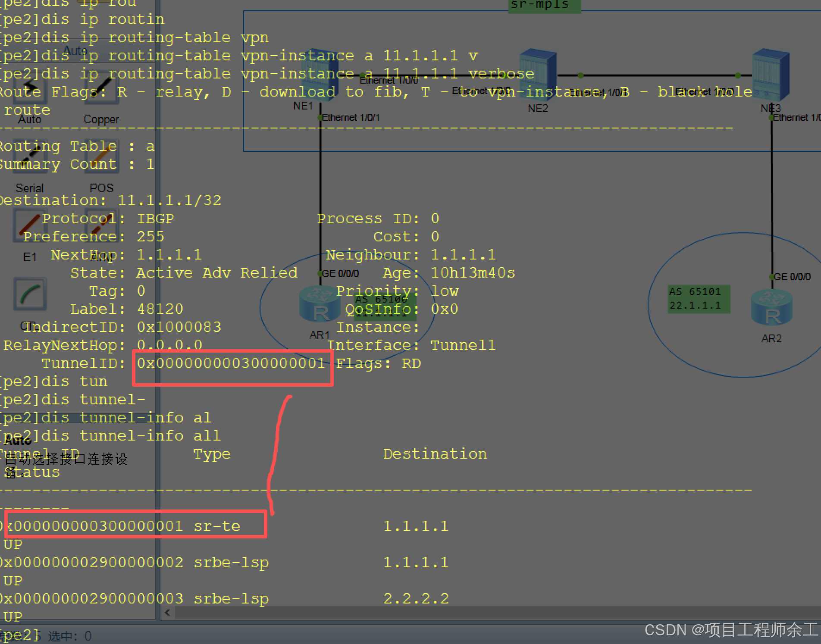This screenshot has width=821, height=644.
Task: Click the Label: 48120 value
Action: pyautogui.click(x=160, y=309)
